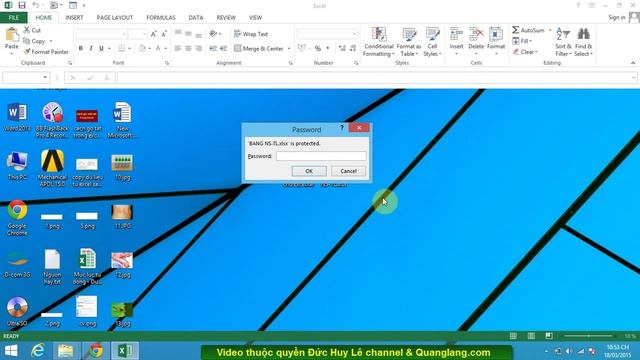Click the This PC desktop icon
The height and width of the screenshot is (360, 640).
tap(17, 166)
